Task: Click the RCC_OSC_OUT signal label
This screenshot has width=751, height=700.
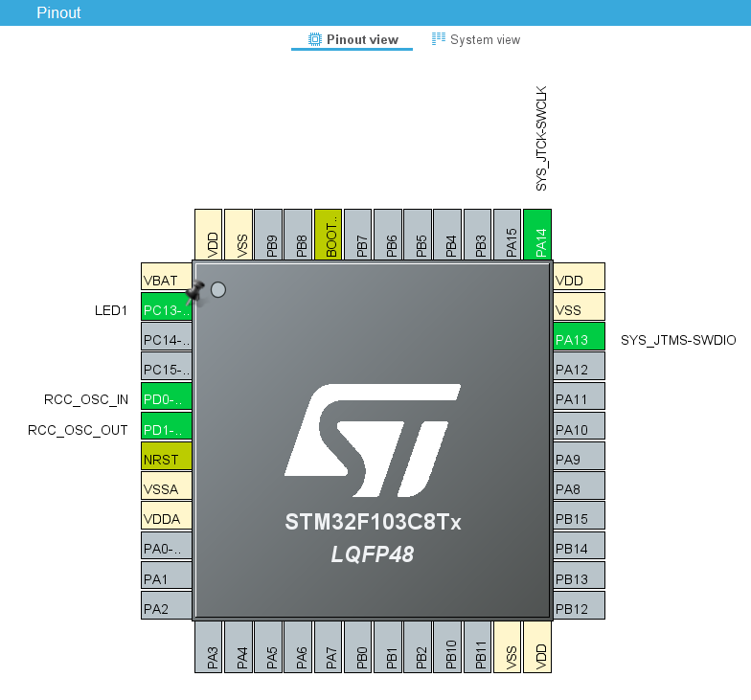Action: 78,430
